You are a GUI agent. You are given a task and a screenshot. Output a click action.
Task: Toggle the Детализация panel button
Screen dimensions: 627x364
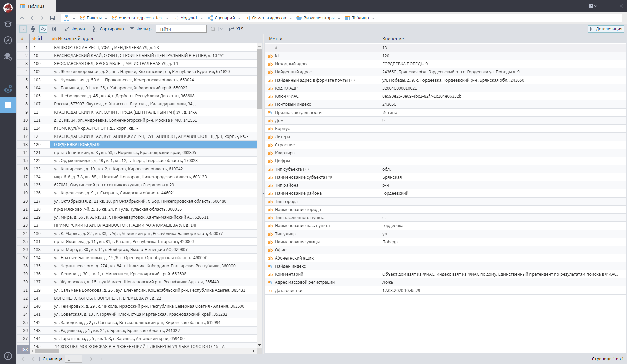606,29
